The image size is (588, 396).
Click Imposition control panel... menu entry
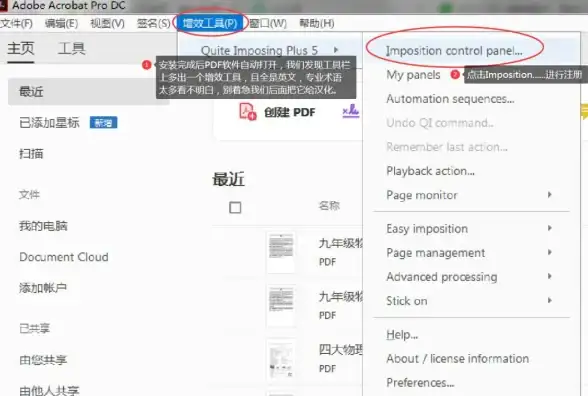pyautogui.click(x=454, y=51)
